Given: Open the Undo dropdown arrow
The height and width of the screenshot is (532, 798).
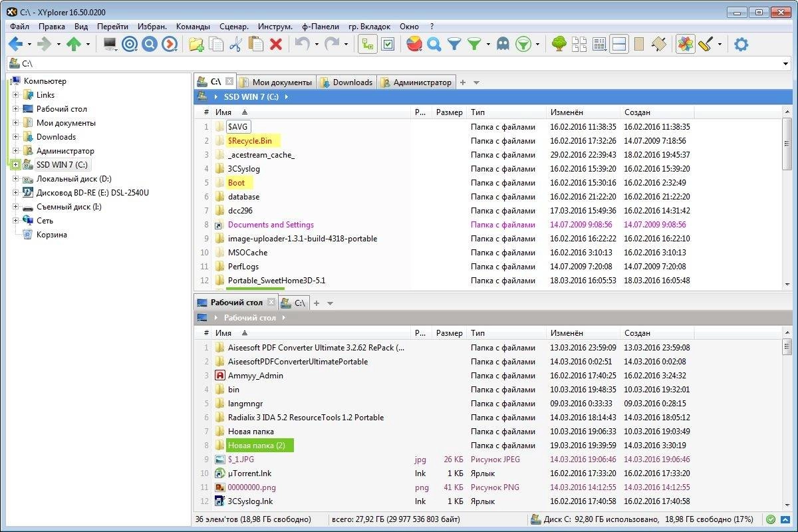Looking at the screenshot, I should pyautogui.click(x=317, y=45).
